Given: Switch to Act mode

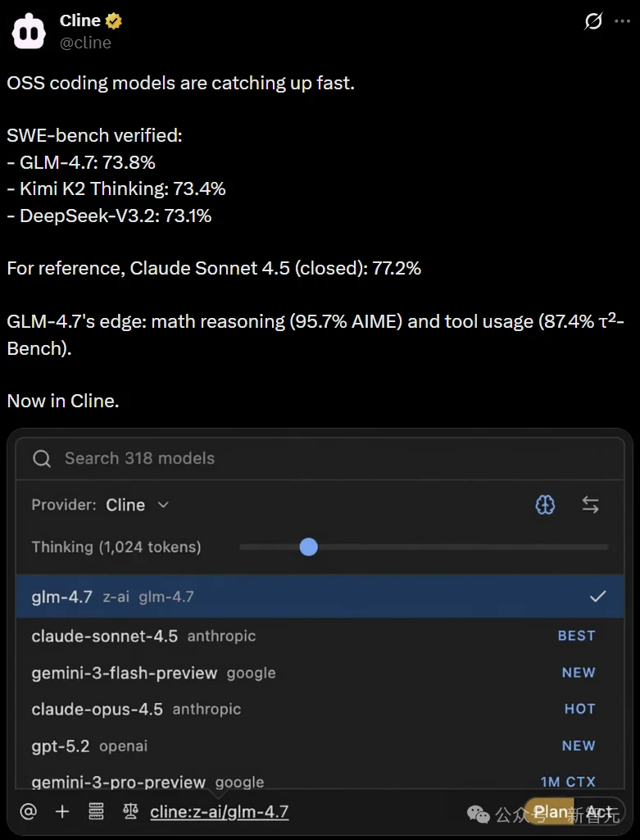Looking at the screenshot, I should click(600, 811).
